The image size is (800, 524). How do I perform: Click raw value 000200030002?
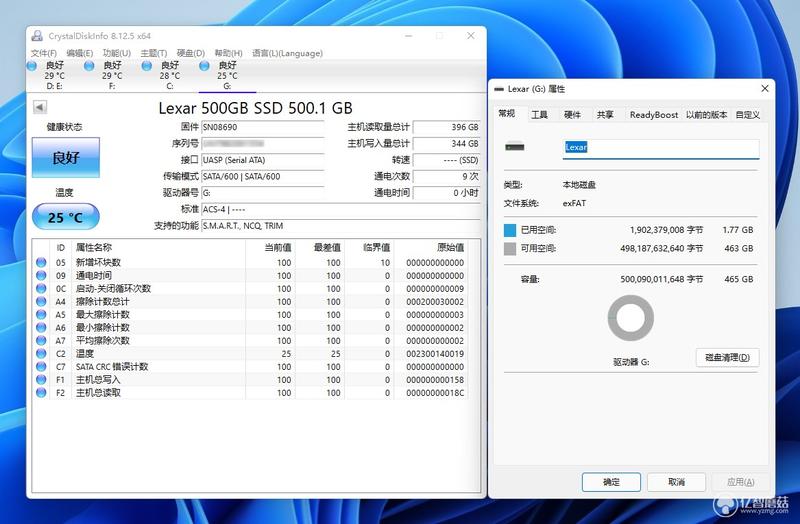[435, 302]
